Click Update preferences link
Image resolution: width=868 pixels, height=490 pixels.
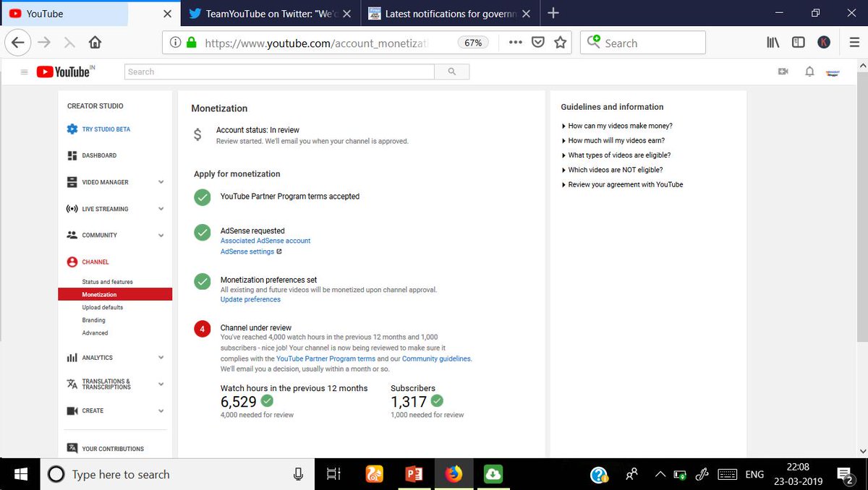tap(250, 299)
